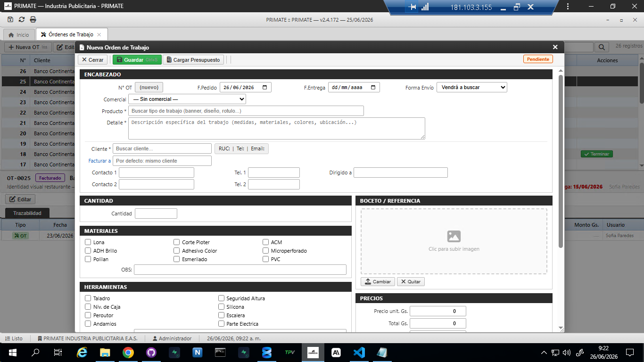644x362 pixels.
Task: Click into the Detalle description textarea
Action: point(277,128)
